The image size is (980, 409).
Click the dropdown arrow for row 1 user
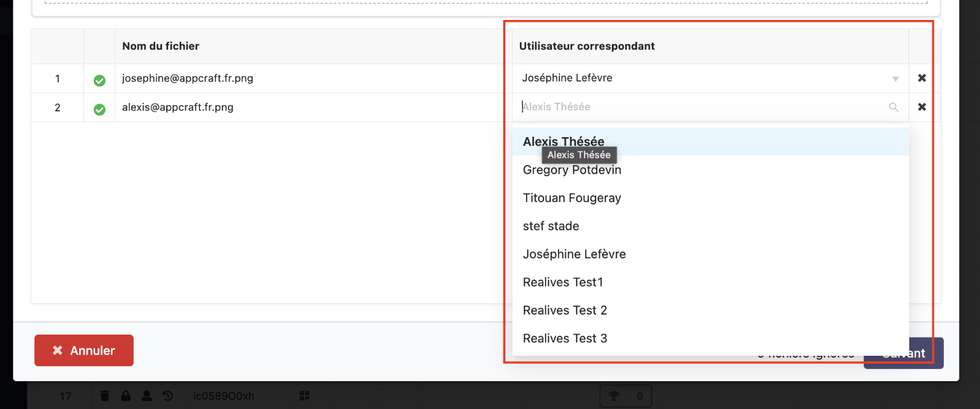coord(895,79)
